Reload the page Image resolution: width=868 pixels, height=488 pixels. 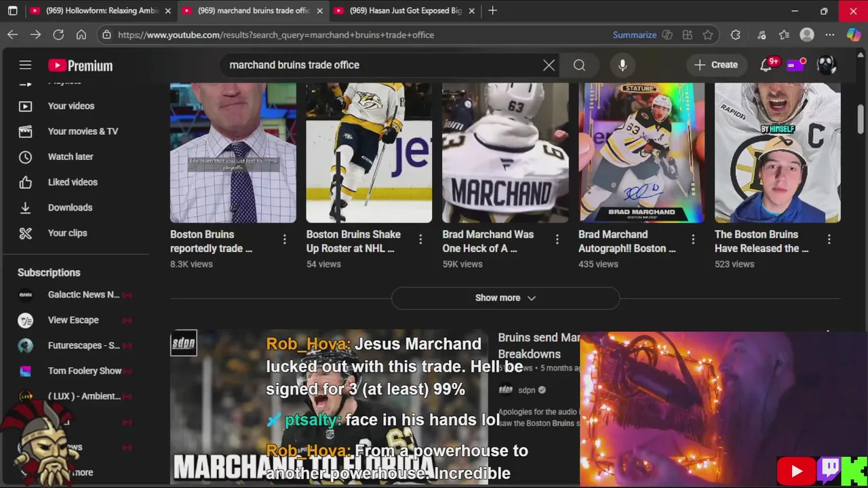coord(58,35)
